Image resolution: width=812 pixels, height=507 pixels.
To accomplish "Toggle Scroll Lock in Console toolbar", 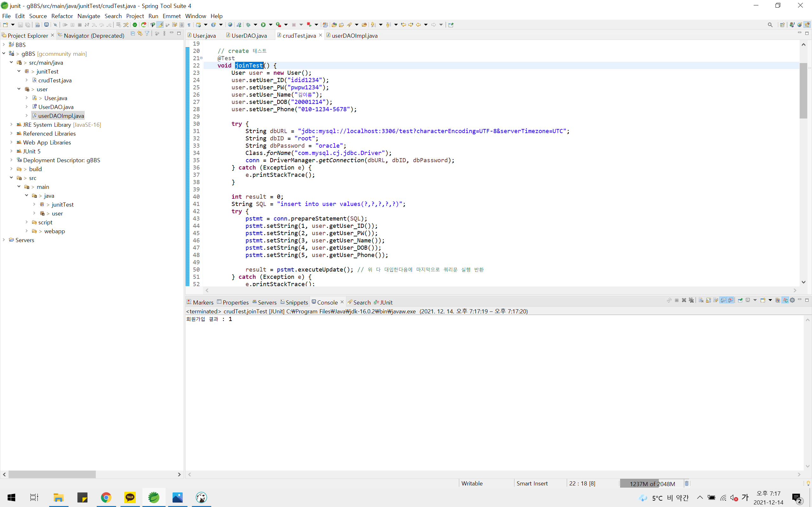I will coord(708,300).
